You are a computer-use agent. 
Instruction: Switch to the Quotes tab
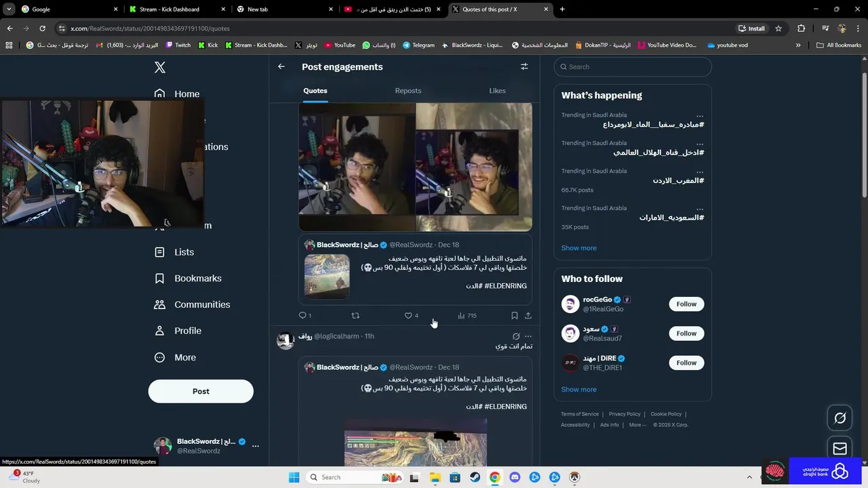click(315, 91)
